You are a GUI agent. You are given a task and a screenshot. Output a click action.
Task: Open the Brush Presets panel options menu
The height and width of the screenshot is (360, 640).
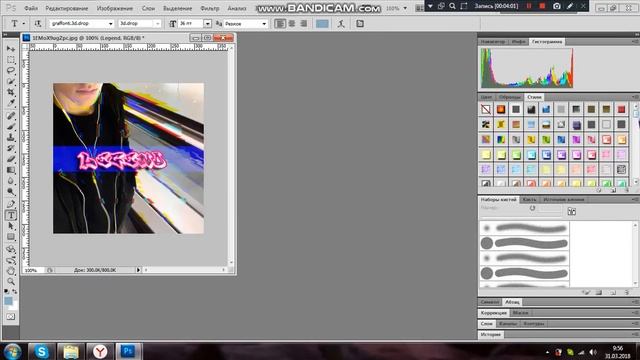coord(635,200)
